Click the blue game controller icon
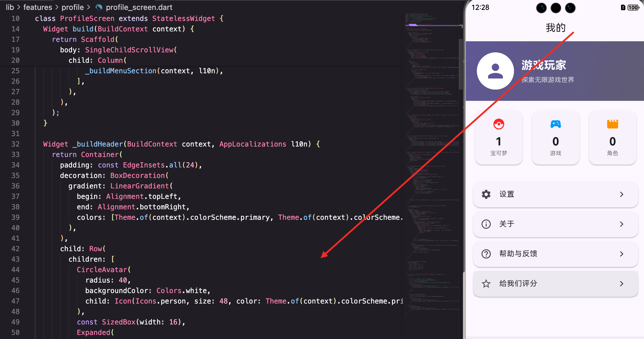 pyautogui.click(x=555, y=124)
